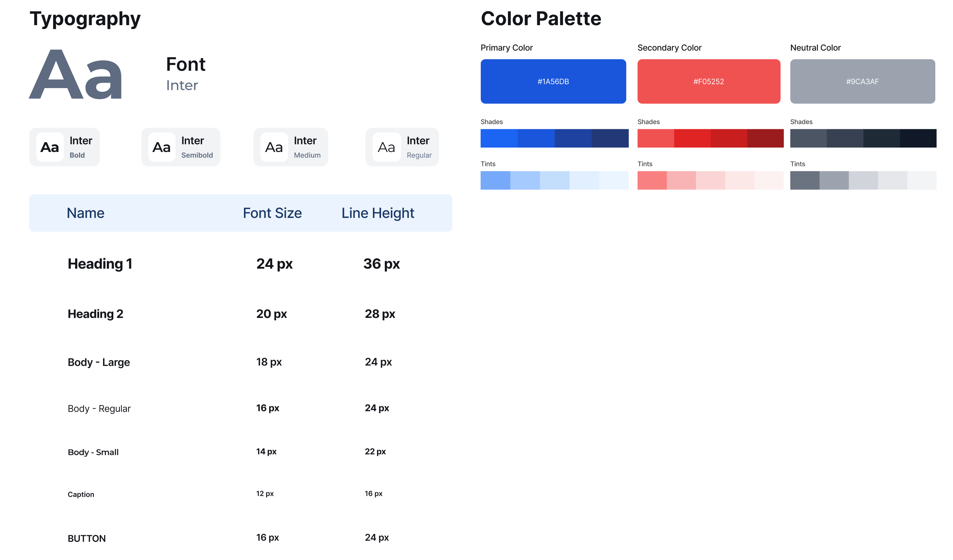Choose the neutral color swatch #9CA3AF
This screenshot has height=560, width=953.
point(862,81)
